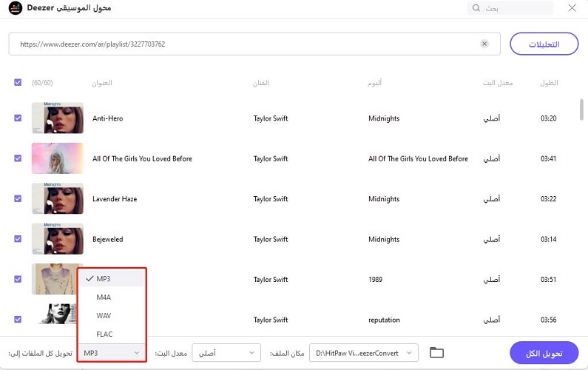Click Midnights album in Bejeweled row

pyautogui.click(x=384, y=240)
